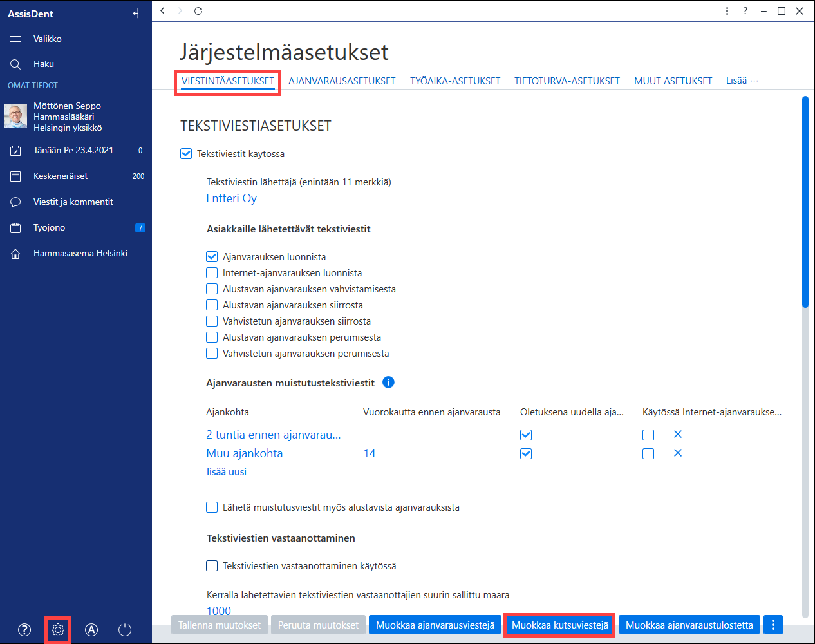Delete the Muu ajankohta reminder row
The width and height of the screenshot is (815, 644).
click(678, 453)
